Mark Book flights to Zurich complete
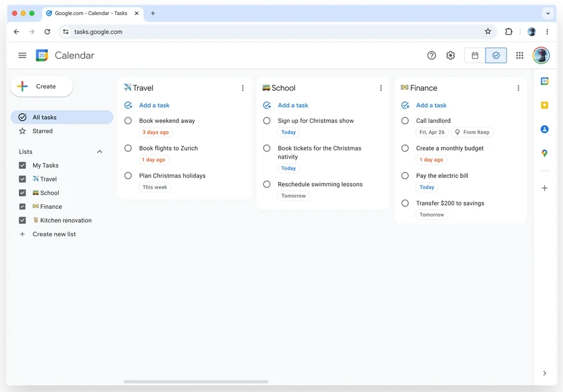563x392 pixels. [x=128, y=148]
